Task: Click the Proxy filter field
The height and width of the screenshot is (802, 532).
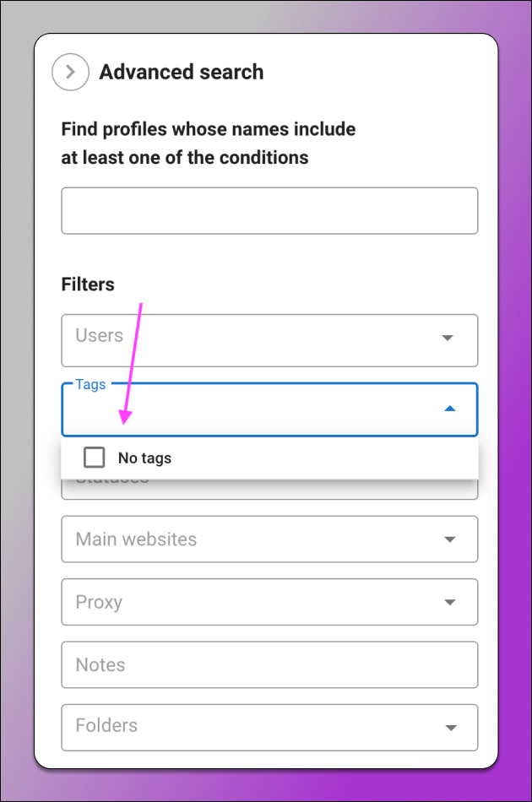Action: (x=269, y=602)
